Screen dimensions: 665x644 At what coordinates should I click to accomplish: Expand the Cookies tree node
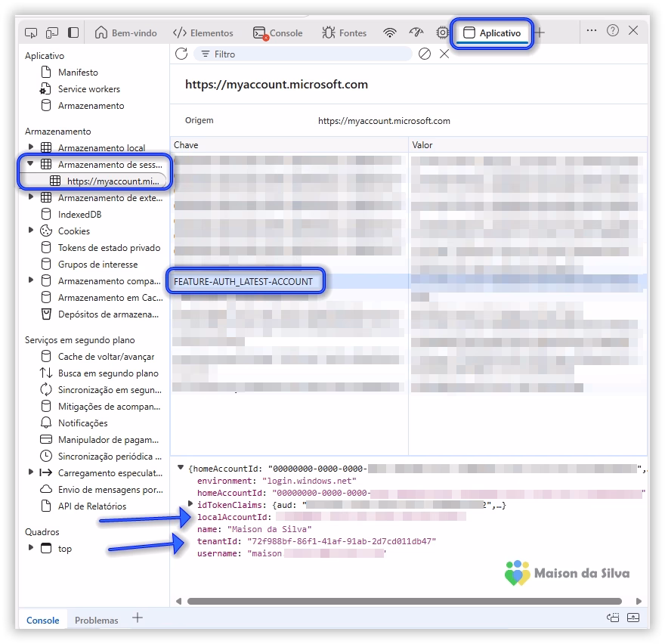pos(31,231)
